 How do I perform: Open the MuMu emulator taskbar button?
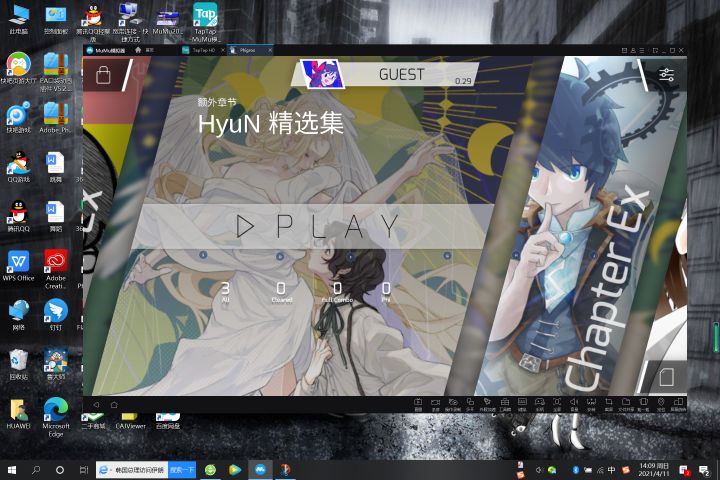click(x=260, y=470)
